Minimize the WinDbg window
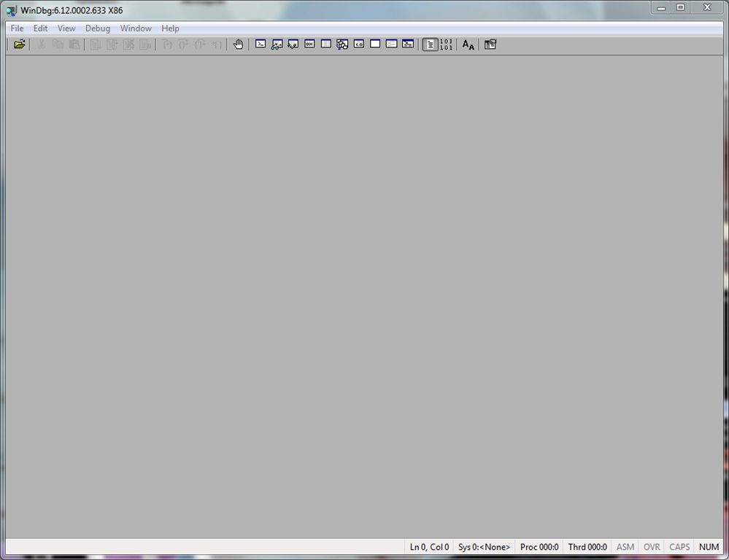 coord(661,7)
